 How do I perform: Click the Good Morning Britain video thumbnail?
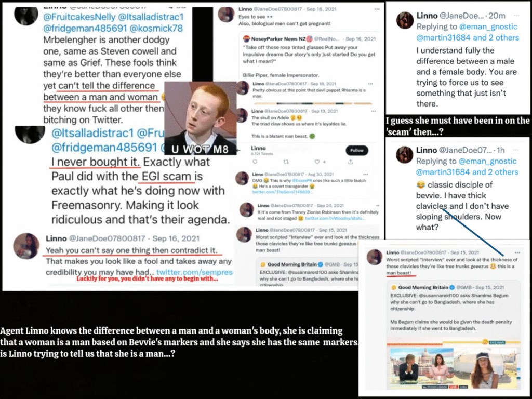pos(454,368)
